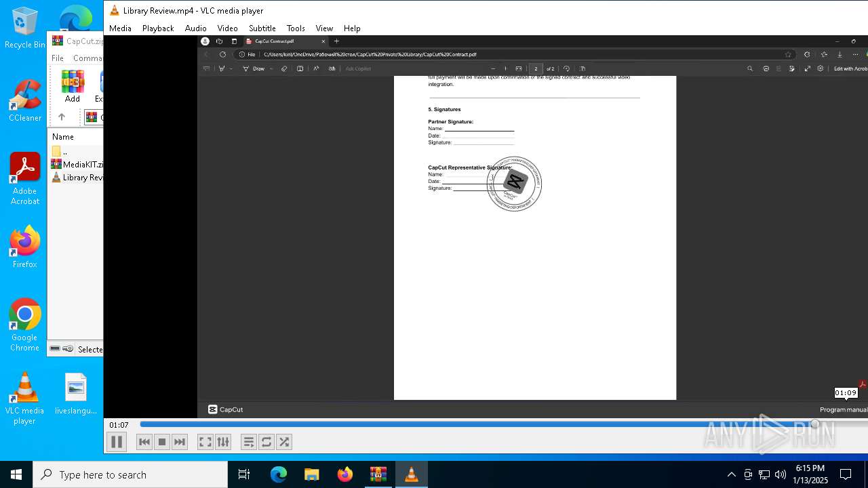Screen dimensions: 868x488
Task: Click the VLC seek bar
Action: click(503, 424)
